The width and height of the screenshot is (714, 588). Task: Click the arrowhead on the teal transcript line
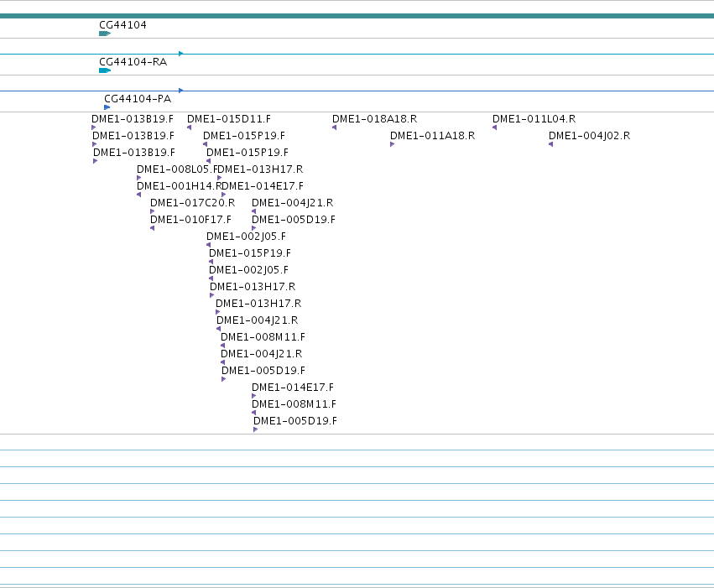coord(180,54)
